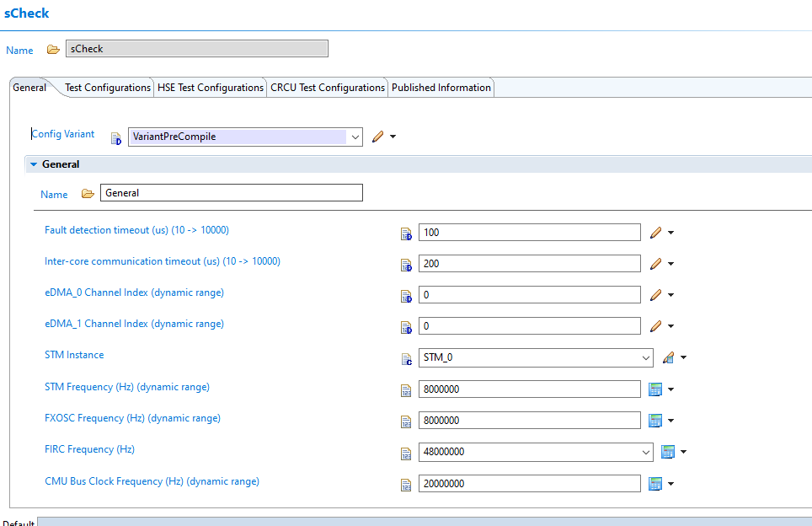Click the calculator icon for FIRC Frequency
The image size is (812, 526).
click(x=668, y=452)
